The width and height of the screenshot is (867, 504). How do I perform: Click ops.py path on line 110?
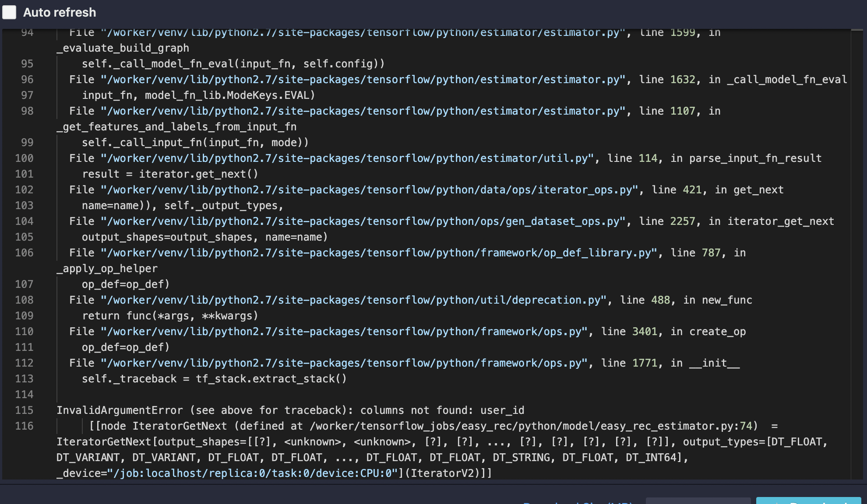click(x=344, y=332)
